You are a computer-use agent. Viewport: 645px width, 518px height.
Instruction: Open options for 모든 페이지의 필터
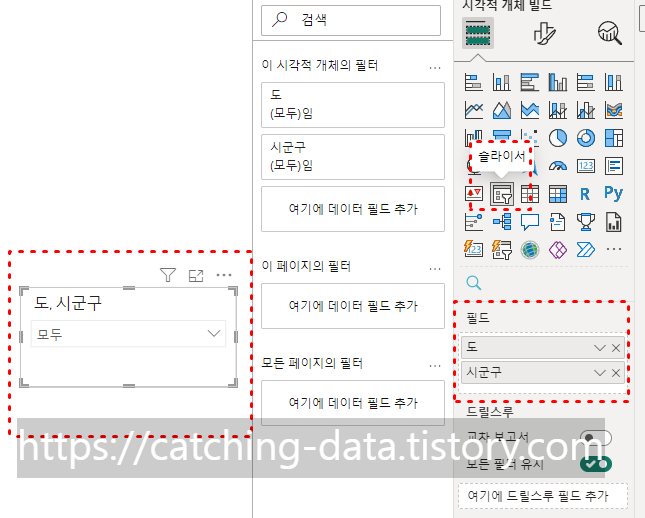pyautogui.click(x=435, y=366)
